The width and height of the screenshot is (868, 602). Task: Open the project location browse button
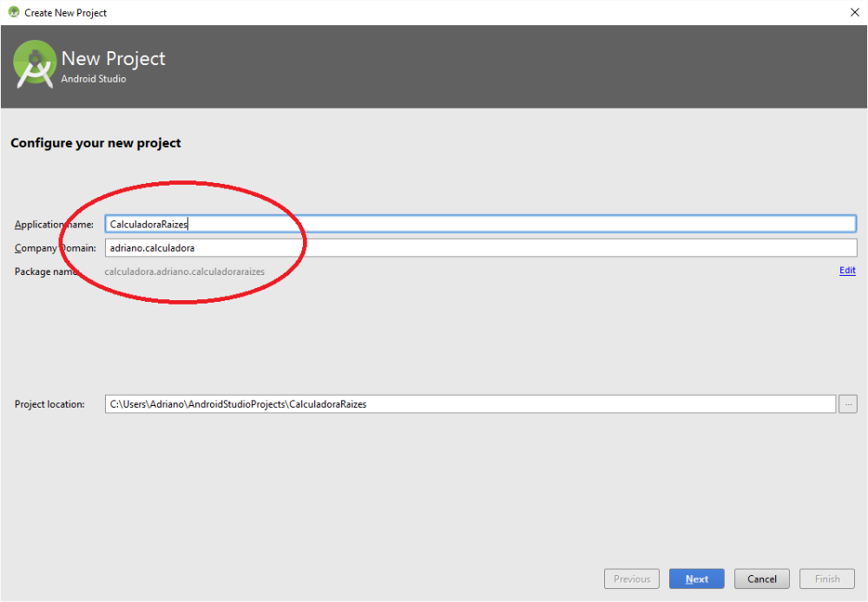click(847, 404)
